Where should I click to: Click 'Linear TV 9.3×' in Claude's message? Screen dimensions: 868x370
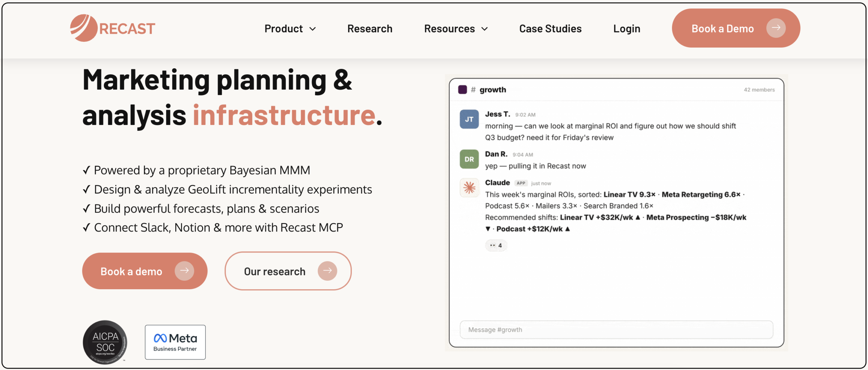point(629,195)
